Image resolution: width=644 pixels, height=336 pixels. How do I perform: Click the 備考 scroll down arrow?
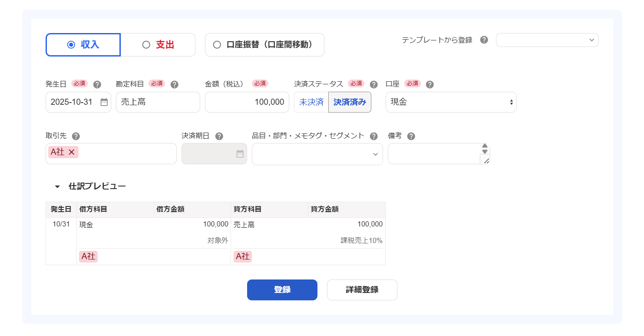485,151
